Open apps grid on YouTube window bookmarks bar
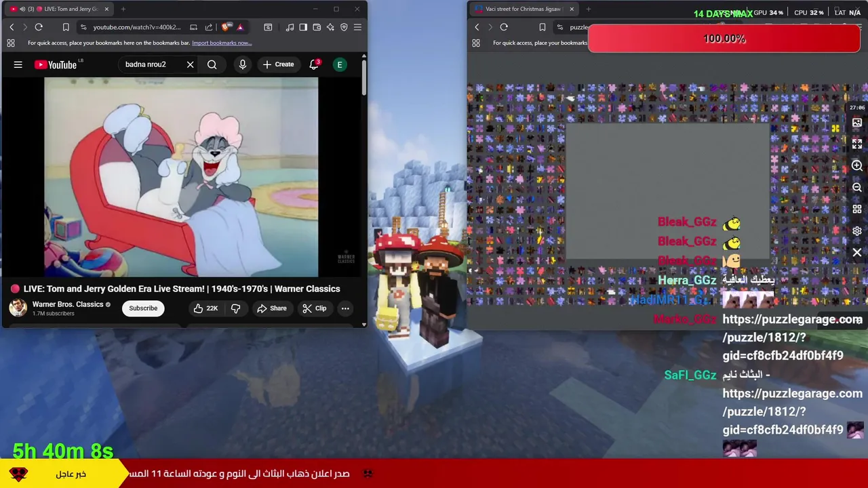The height and width of the screenshot is (488, 868). click(11, 43)
